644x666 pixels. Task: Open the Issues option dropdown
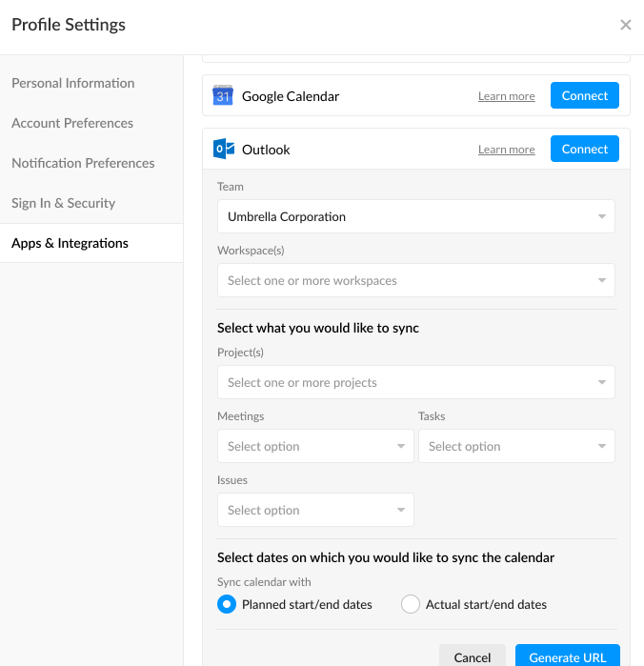pos(315,510)
